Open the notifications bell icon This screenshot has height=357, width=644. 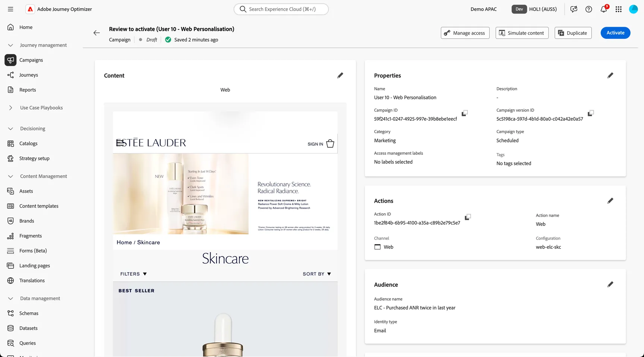pos(604,9)
